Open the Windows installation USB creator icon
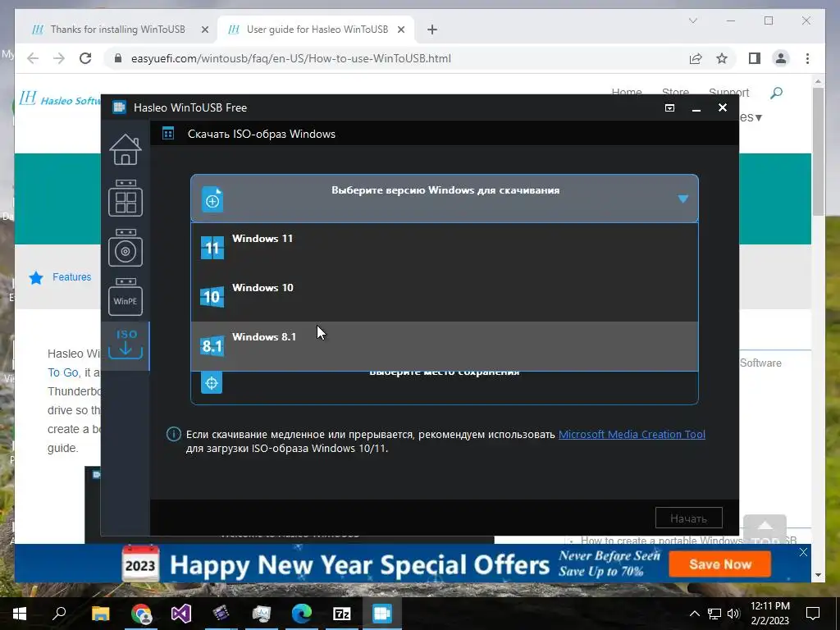This screenshot has width=840, height=630. (126, 248)
